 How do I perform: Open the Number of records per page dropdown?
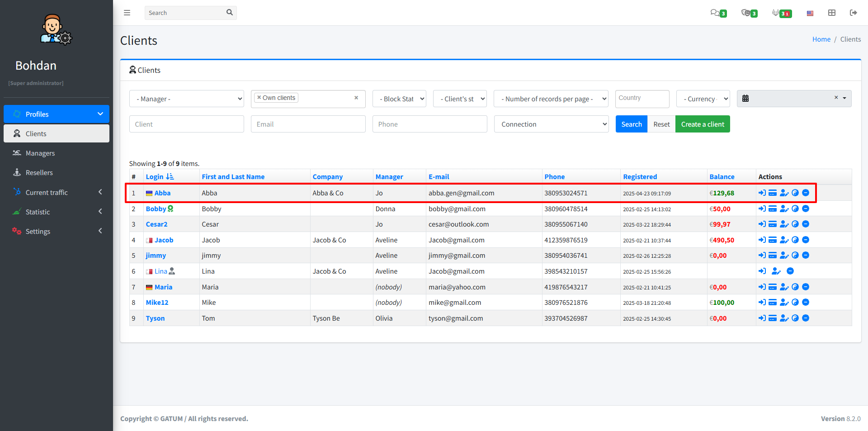point(551,99)
